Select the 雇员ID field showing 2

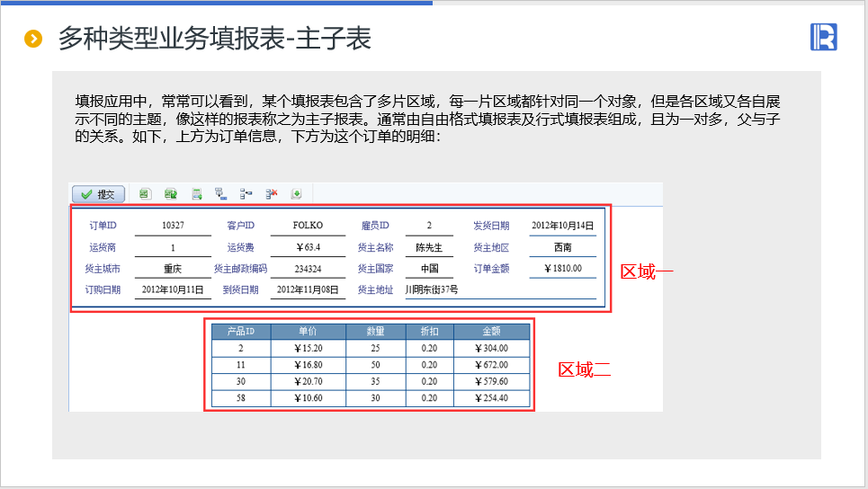[x=429, y=226]
